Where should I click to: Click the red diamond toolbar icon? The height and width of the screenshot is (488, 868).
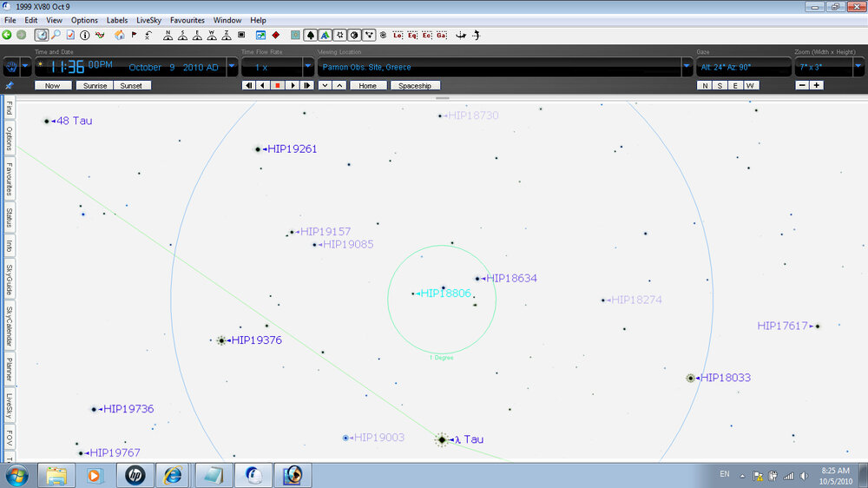275,36
